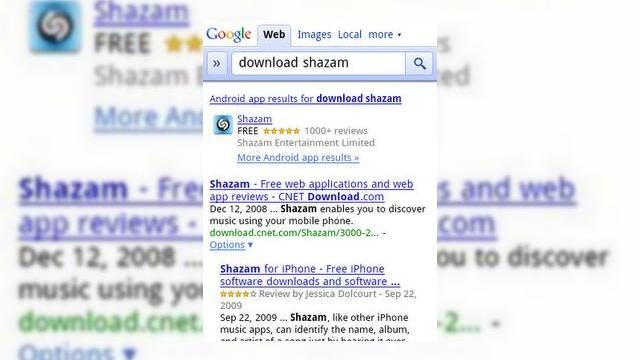This screenshot has width=640, height=360.
Task: Expand the Options dropdown under CNET result
Action: pos(231,245)
